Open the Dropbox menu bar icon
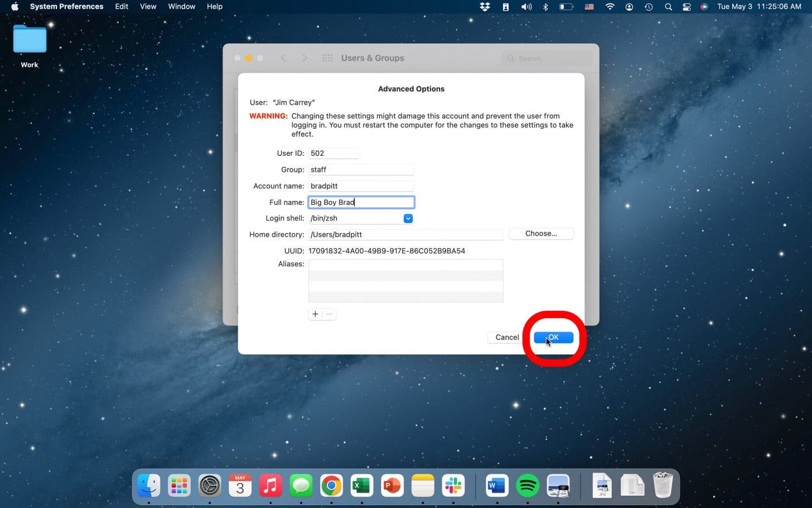This screenshot has width=812, height=508. coord(485,7)
